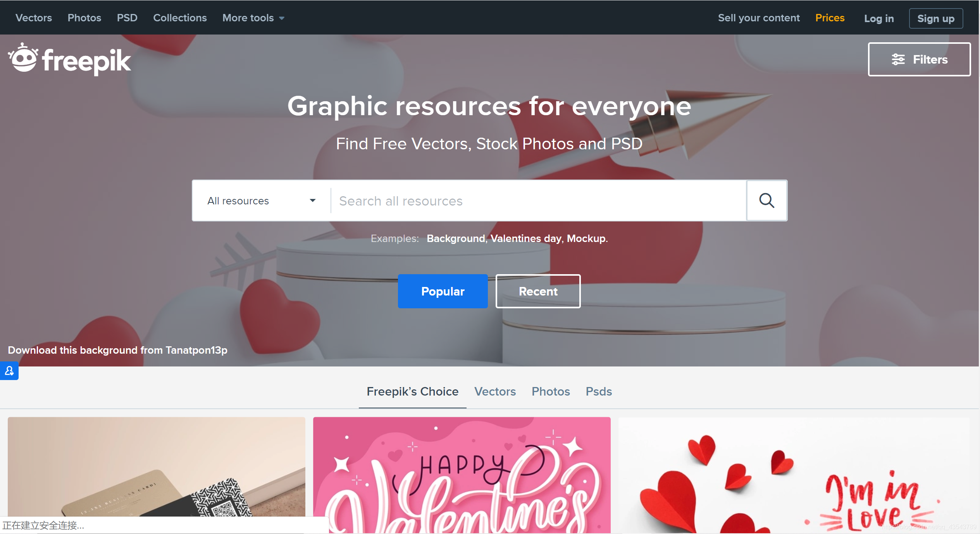The image size is (980, 534).
Task: Open the Psds tab
Action: click(x=599, y=391)
